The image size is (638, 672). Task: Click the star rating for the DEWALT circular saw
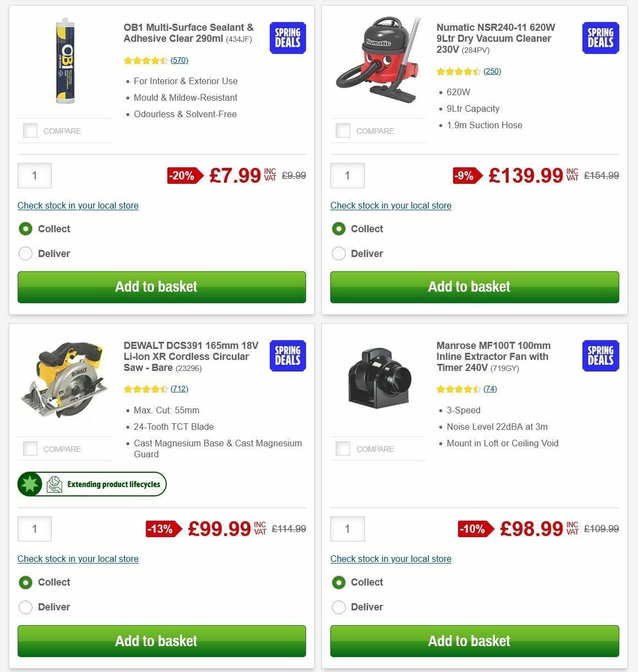tap(145, 389)
